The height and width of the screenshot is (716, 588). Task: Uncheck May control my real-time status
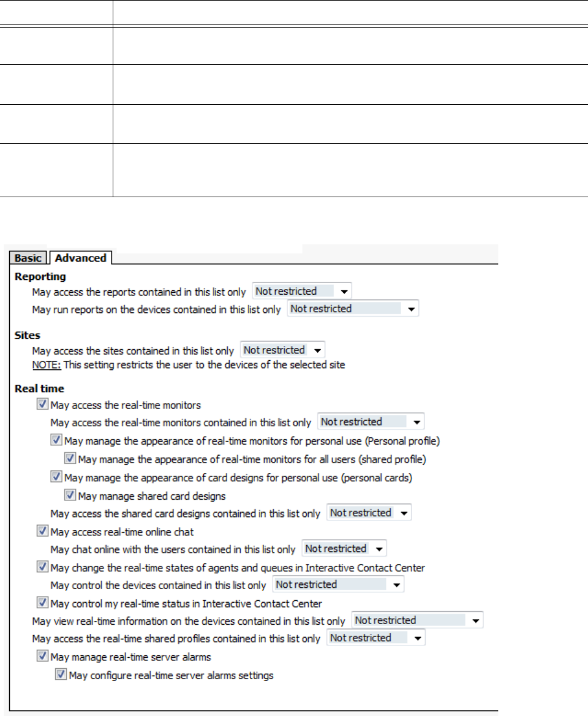tap(42, 603)
